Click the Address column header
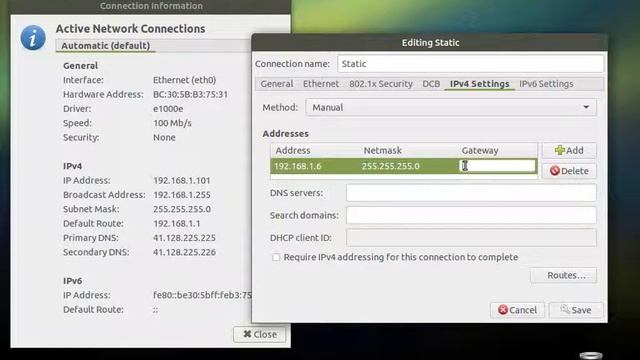Screen dimensions: 640x360 pyautogui.click(x=293, y=151)
